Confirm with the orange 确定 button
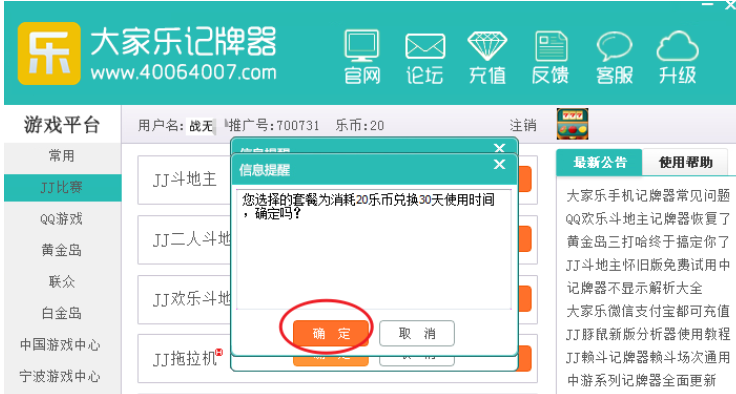 (x=331, y=333)
